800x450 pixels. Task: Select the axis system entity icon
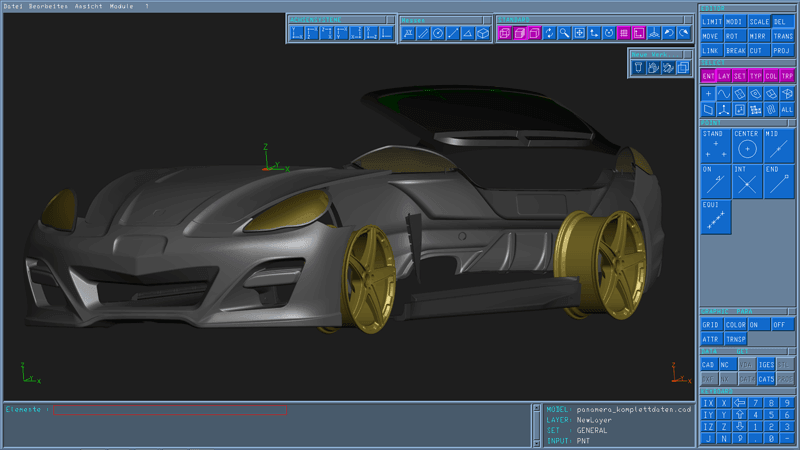pos(723,109)
